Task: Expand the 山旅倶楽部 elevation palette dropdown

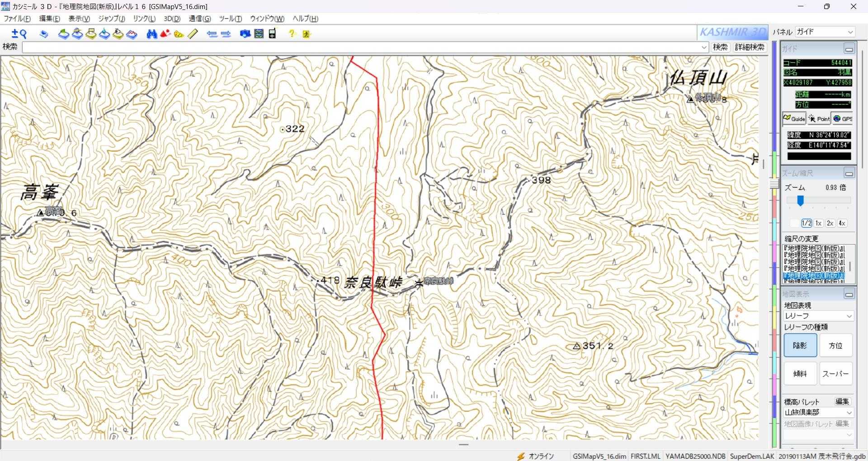Action: pyautogui.click(x=818, y=412)
